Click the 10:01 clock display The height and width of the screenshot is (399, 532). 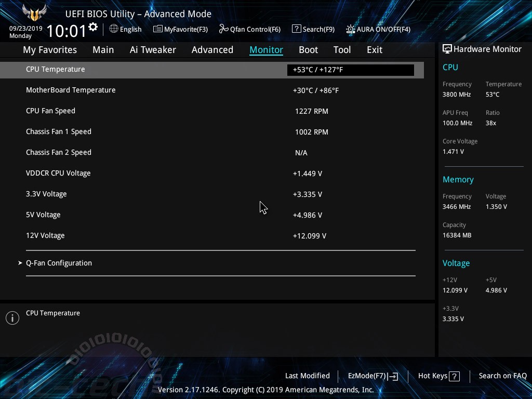click(x=66, y=31)
